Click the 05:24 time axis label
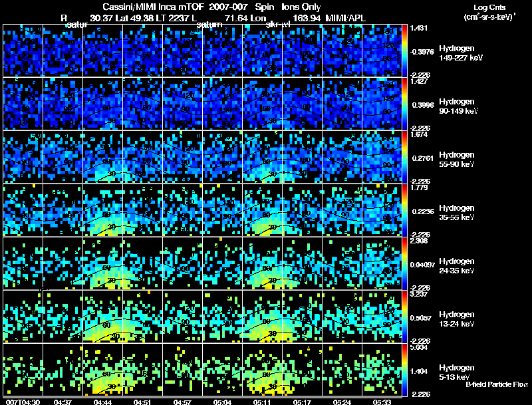Viewport: 532px width, 405px height. click(342, 402)
